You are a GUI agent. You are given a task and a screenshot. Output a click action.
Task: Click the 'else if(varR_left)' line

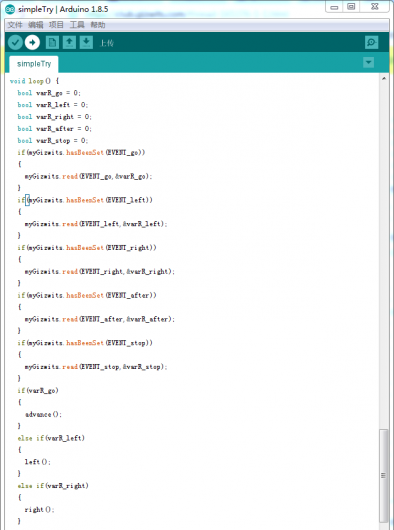point(51,438)
